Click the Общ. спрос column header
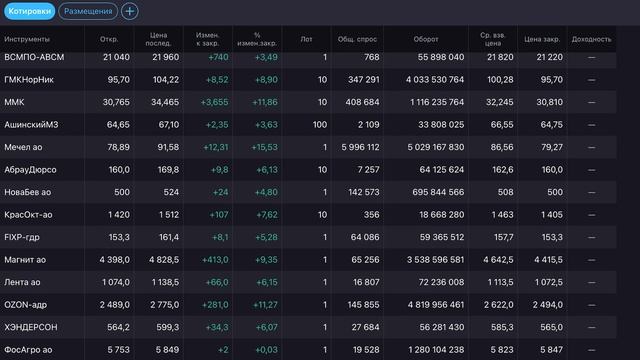This screenshot has height=360, width=640. point(357,39)
